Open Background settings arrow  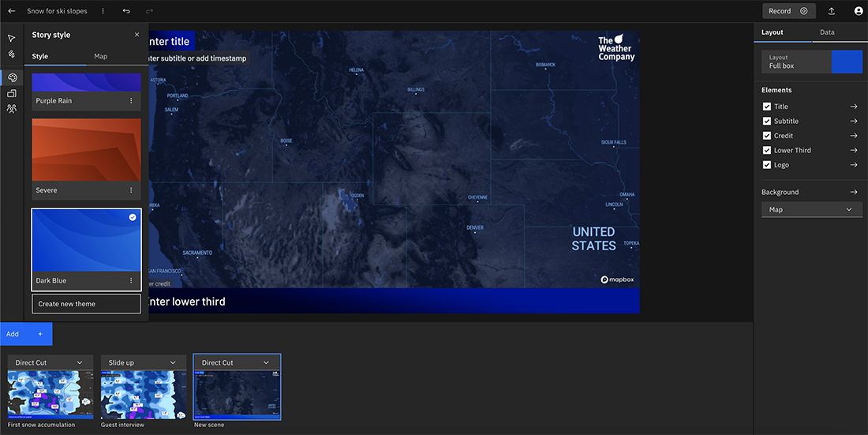(x=854, y=193)
